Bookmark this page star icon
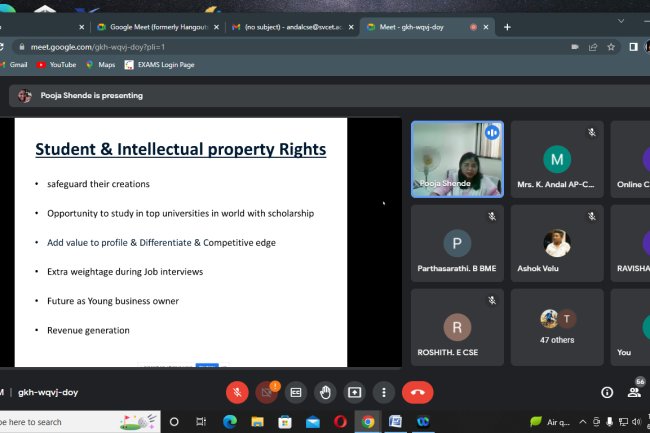This screenshot has width=650, height=433. click(611, 47)
